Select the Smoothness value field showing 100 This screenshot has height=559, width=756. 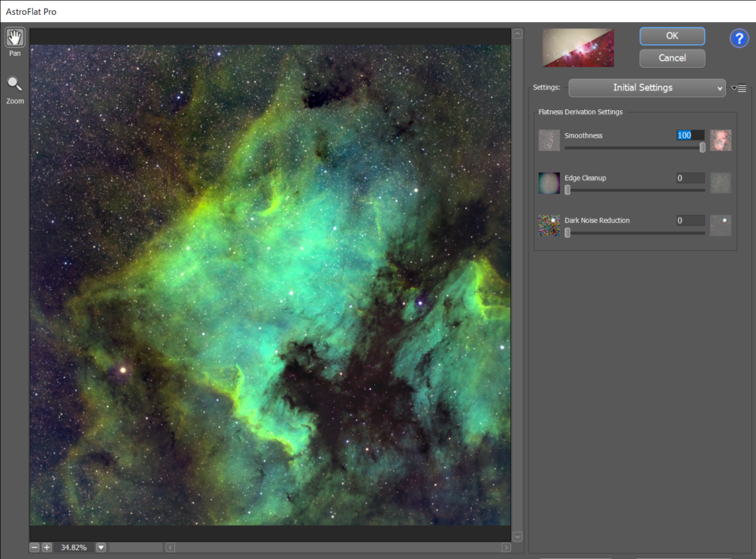pyautogui.click(x=688, y=135)
